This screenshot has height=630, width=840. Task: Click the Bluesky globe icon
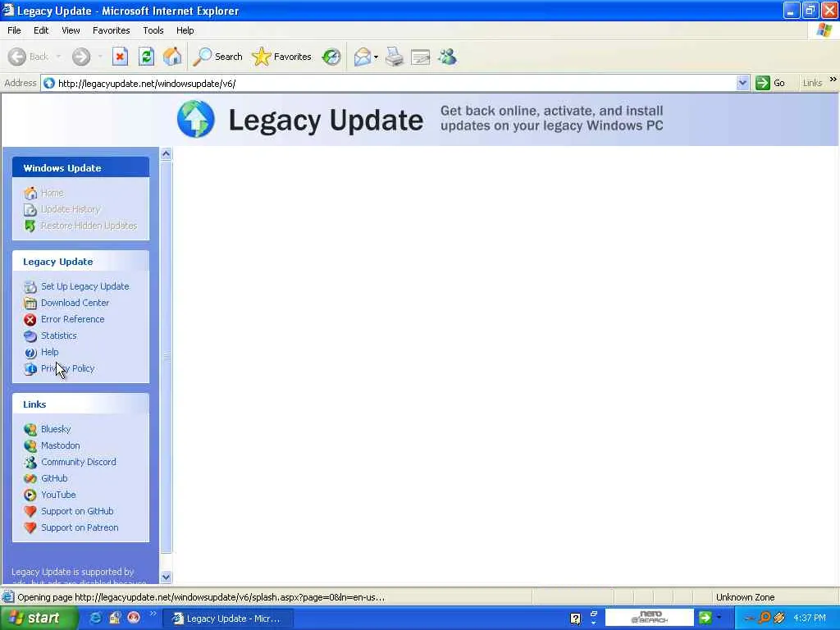30,429
